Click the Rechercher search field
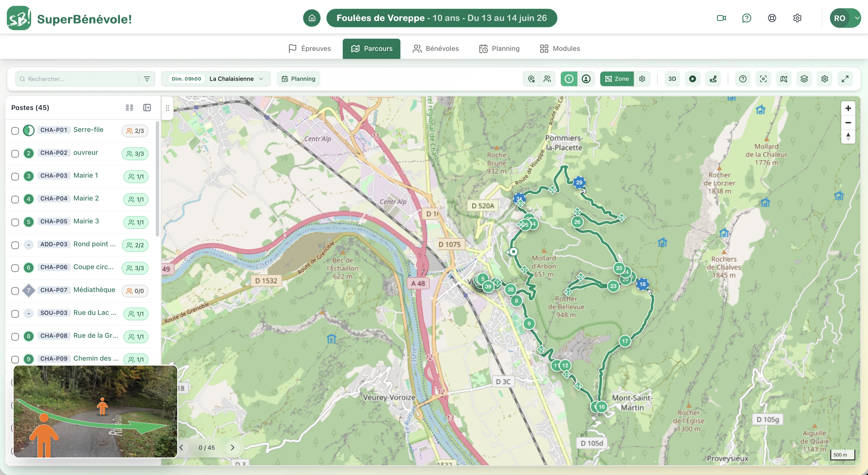Screen dimensions: 868x475 point(79,79)
